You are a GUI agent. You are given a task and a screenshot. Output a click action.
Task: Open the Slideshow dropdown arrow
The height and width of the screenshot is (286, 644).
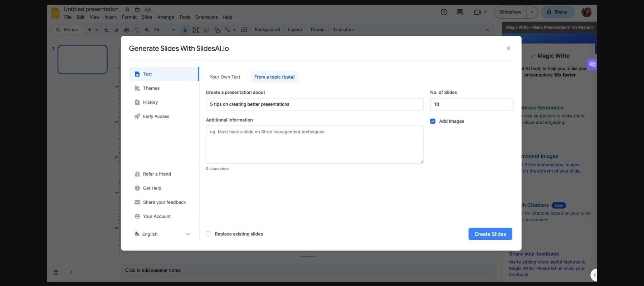pyautogui.click(x=532, y=12)
